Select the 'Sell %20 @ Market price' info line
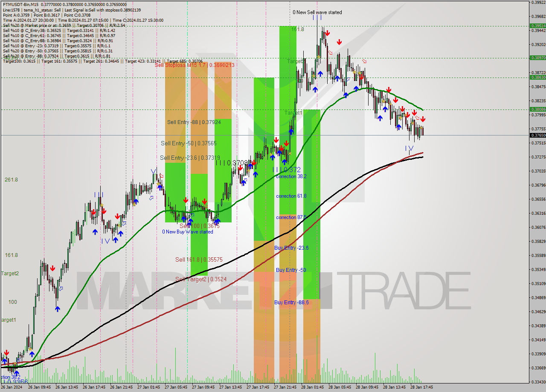Screen dimensions: 546x392 64,25
